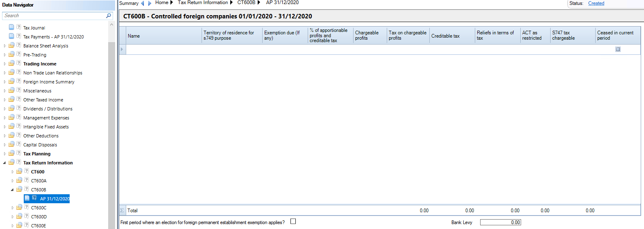644x229 pixels.
Task: Expand the CT600A node
Action: (13, 181)
